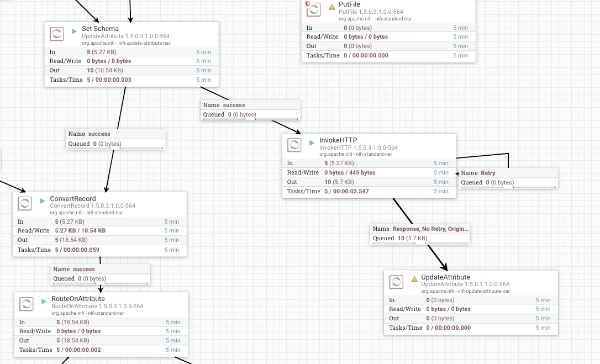
Task: Click the UpdateAttribute processor icon
Action: 396,282
